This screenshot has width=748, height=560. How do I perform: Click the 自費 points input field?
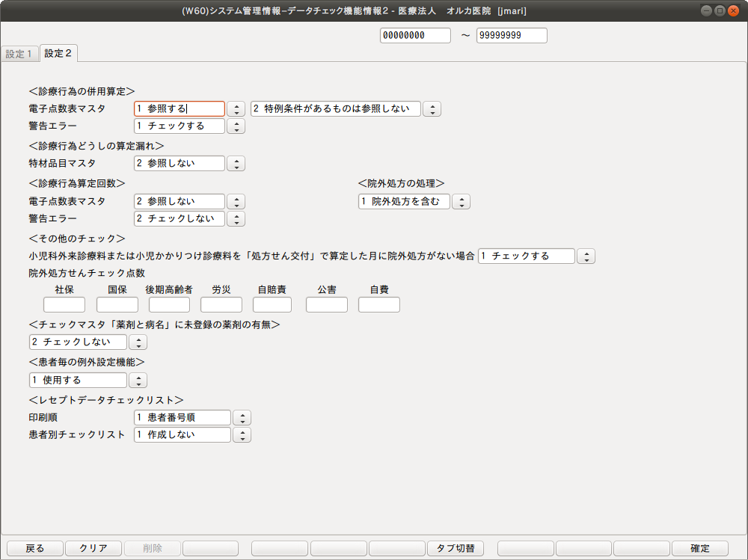[x=378, y=305]
